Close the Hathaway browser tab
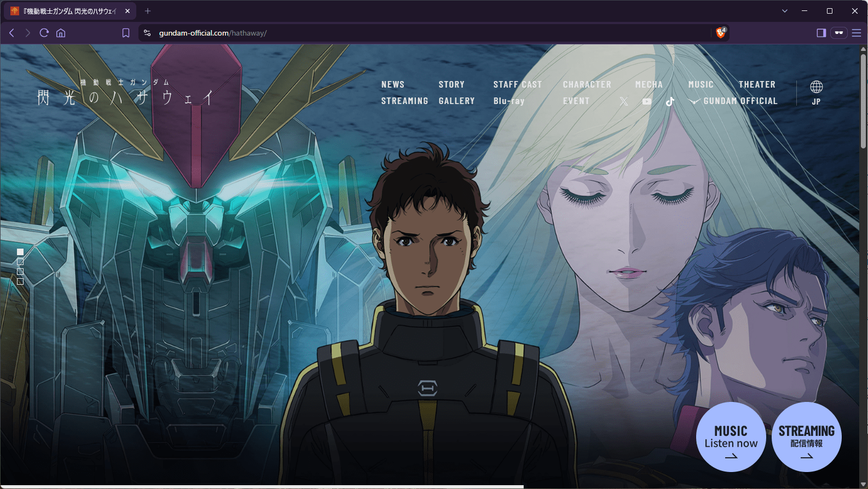Image resolution: width=868 pixels, height=489 pixels. pos(128,11)
